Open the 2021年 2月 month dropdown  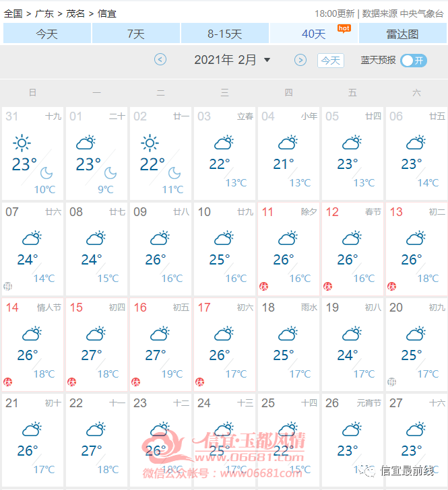point(232,60)
